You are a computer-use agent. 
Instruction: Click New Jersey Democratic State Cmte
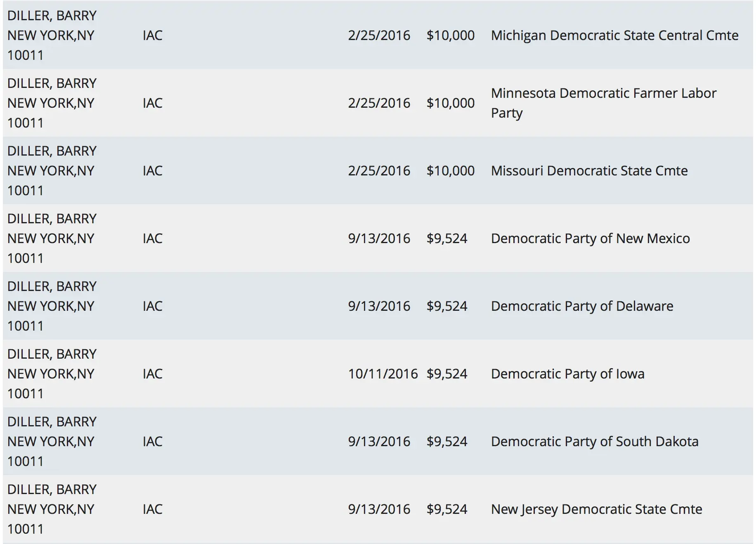point(596,509)
